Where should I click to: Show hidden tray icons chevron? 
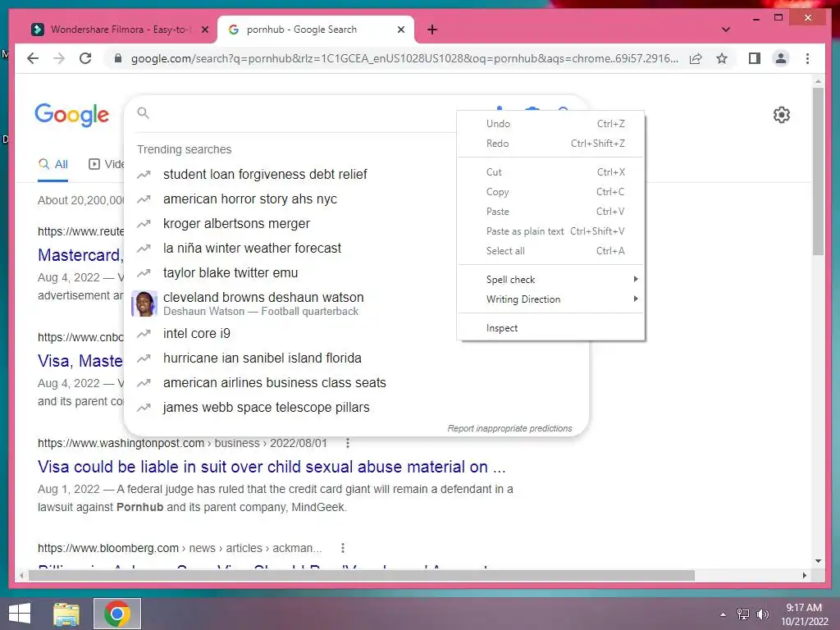point(723,614)
